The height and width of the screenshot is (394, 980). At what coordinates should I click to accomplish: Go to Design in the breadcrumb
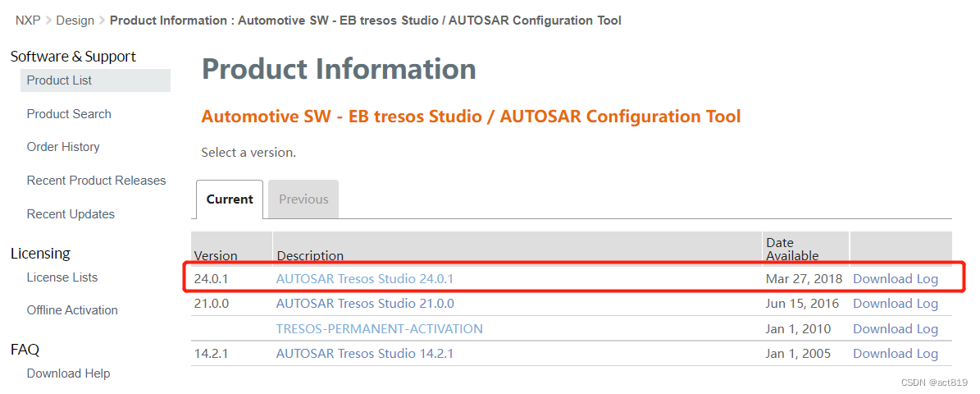click(75, 21)
